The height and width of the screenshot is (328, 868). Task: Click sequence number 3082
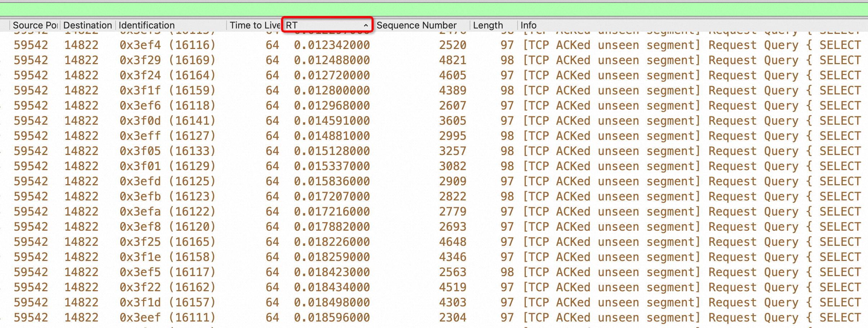453,166
